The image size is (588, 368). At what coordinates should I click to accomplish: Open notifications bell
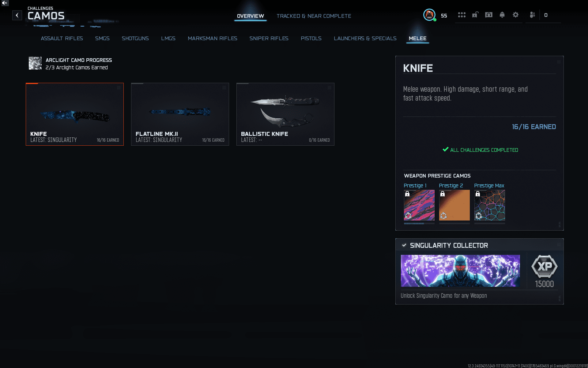click(502, 15)
